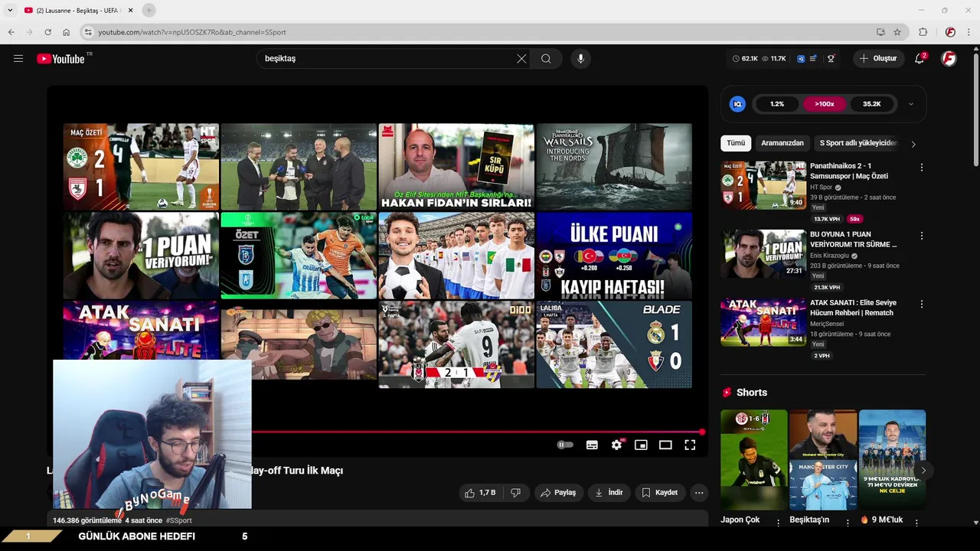Toggle subtitles in the player

592,445
